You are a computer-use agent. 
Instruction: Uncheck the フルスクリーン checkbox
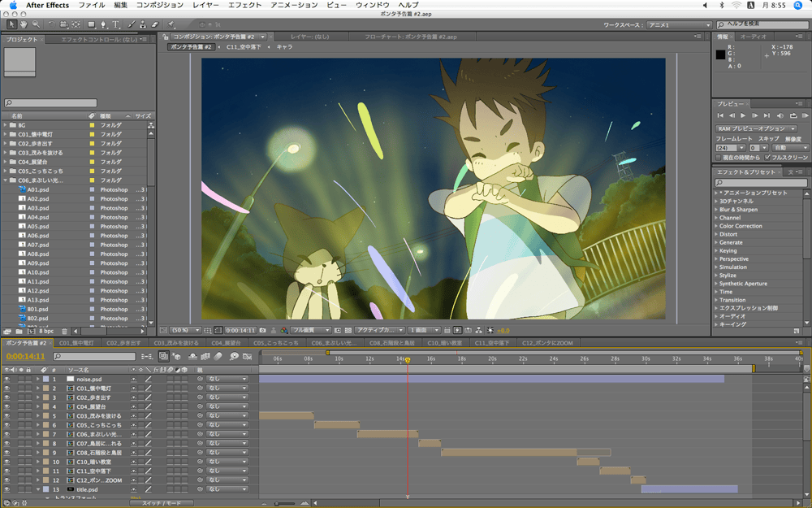[x=767, y=157]
